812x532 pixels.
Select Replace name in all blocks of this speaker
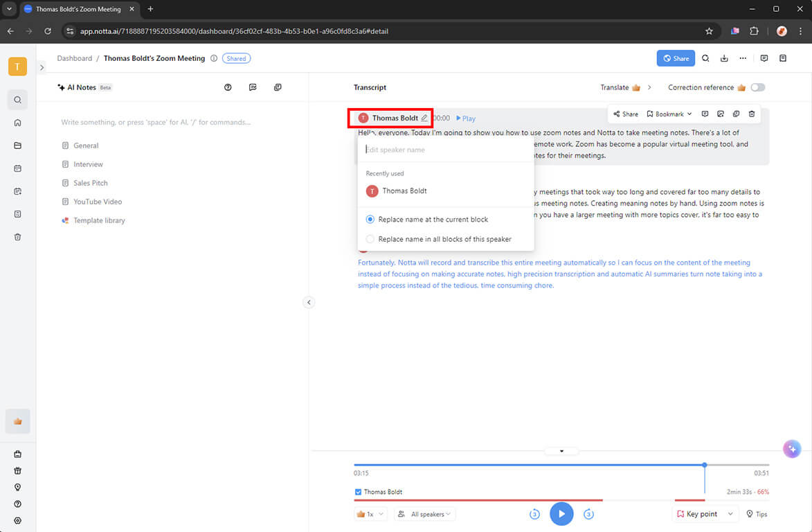coord(370,239)
